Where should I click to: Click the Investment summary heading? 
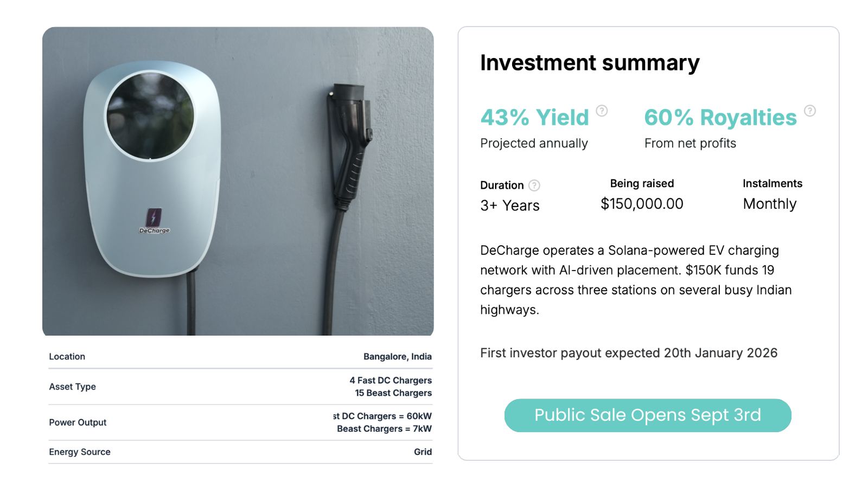[x=590, y=63]
